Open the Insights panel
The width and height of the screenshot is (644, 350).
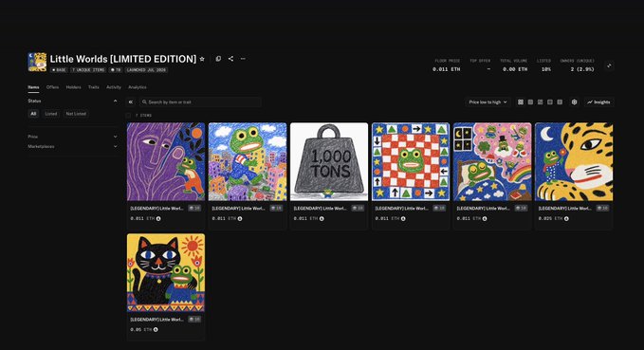(598, 101)
